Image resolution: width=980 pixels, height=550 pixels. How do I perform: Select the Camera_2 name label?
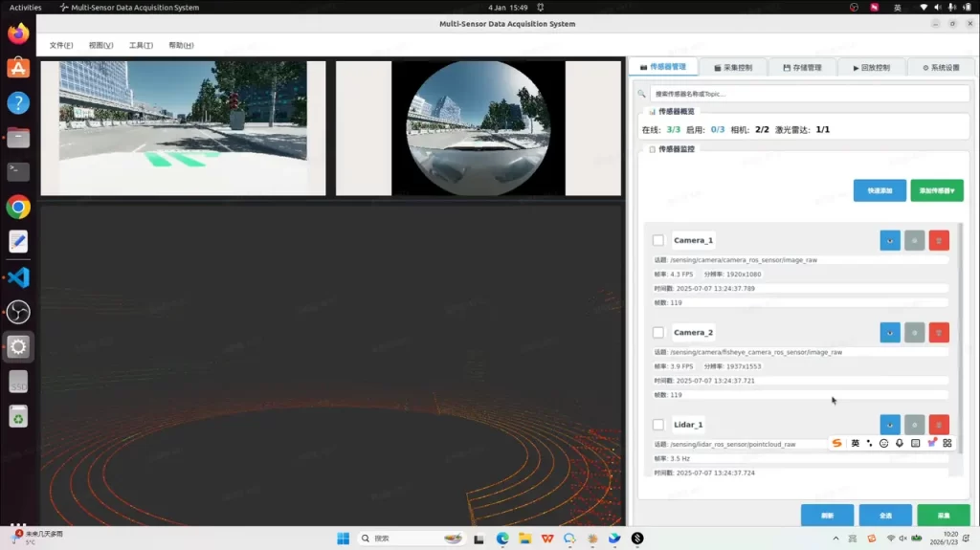click(x=693, y=333)
